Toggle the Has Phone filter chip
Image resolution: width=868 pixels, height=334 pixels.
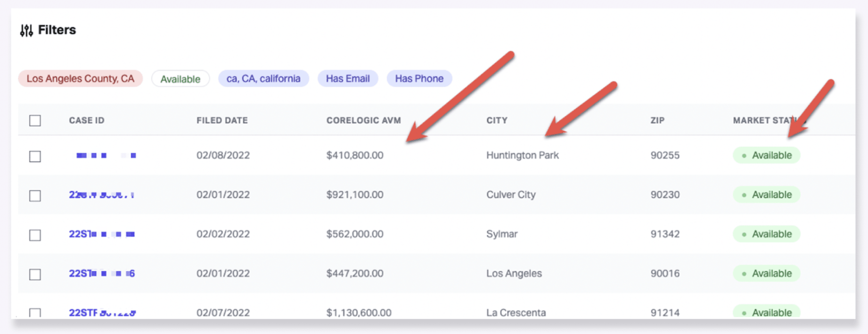pos(419,79)
